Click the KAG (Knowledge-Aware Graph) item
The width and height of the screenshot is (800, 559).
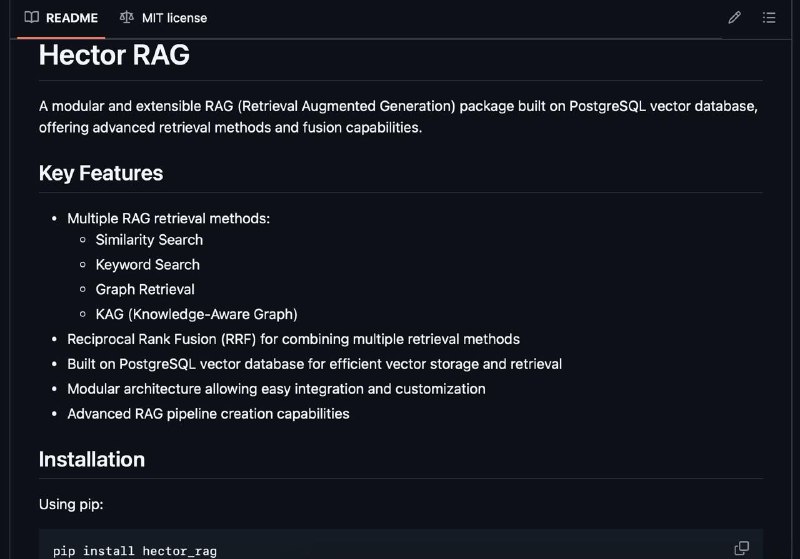click(x=196, y=314)
